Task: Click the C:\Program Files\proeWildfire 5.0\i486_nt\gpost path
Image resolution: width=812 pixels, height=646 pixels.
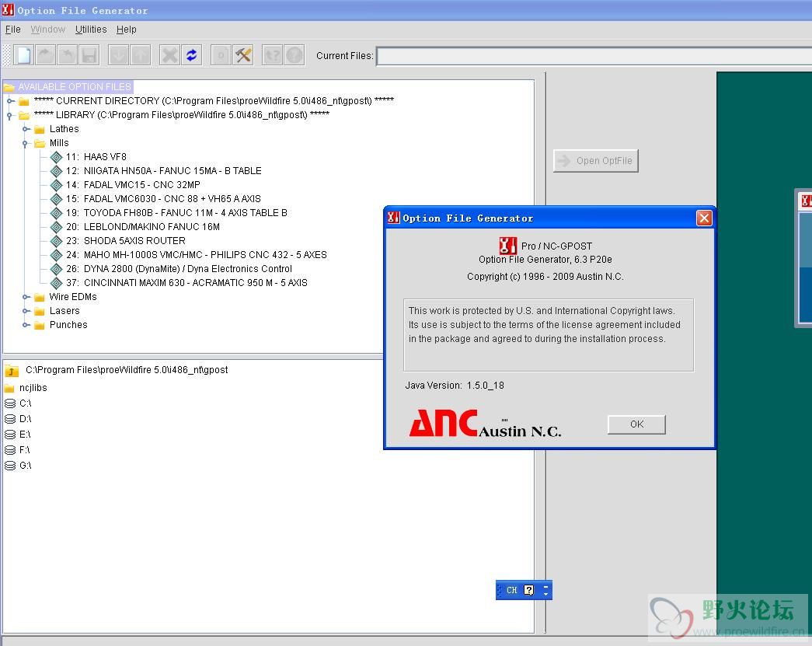Action: 127,370
